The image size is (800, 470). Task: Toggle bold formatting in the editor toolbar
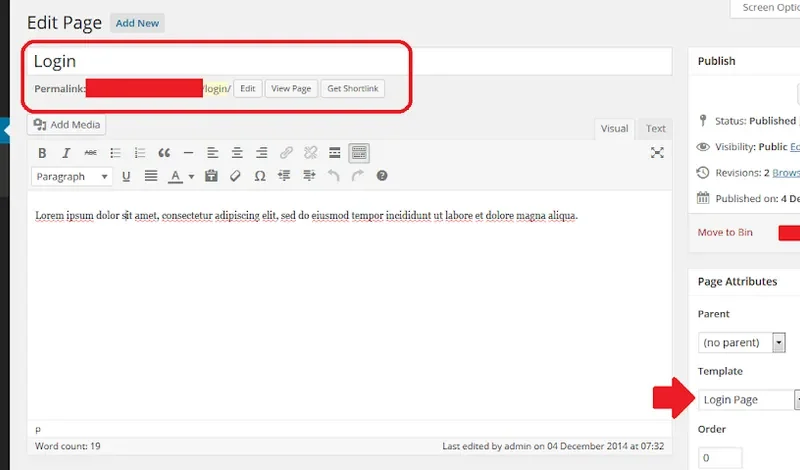[42, 153]
